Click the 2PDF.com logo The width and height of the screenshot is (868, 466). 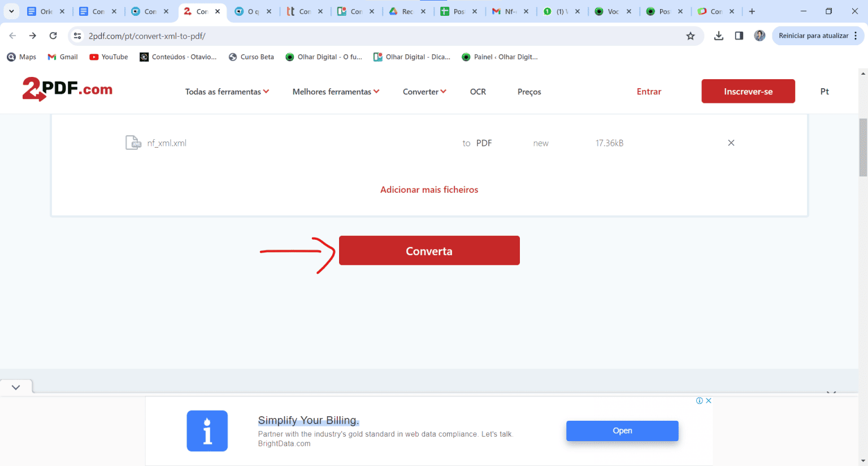click(x=67, y=89)
